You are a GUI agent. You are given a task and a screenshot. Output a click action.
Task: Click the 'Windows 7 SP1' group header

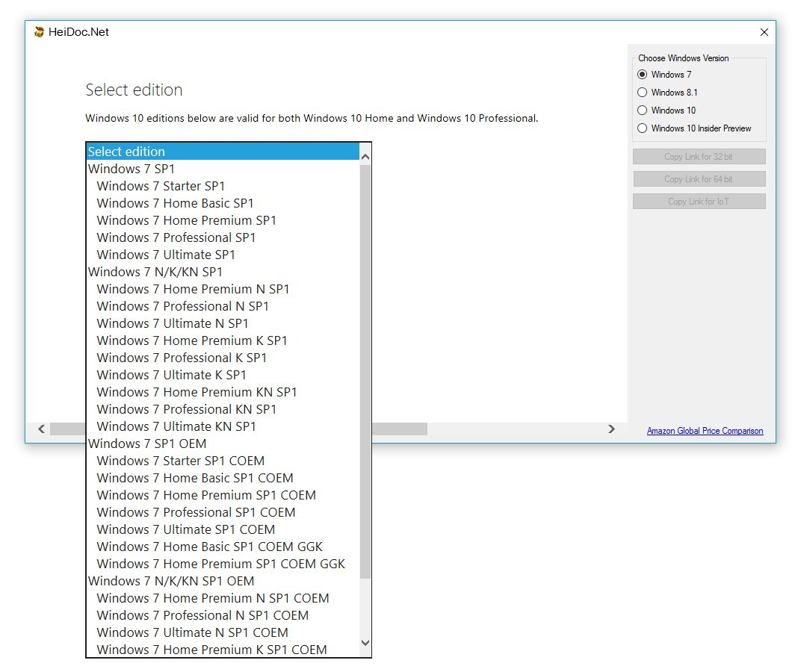click(223, 169)
